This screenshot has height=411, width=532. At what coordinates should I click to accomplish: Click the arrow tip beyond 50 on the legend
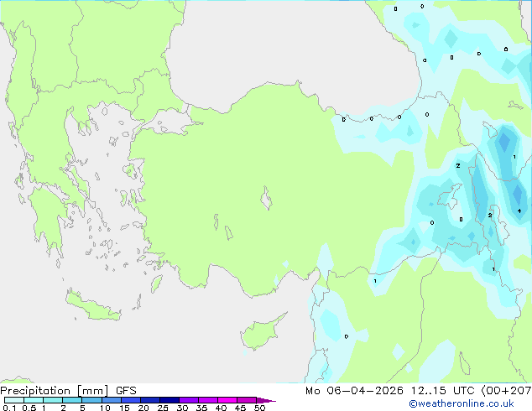268,400
